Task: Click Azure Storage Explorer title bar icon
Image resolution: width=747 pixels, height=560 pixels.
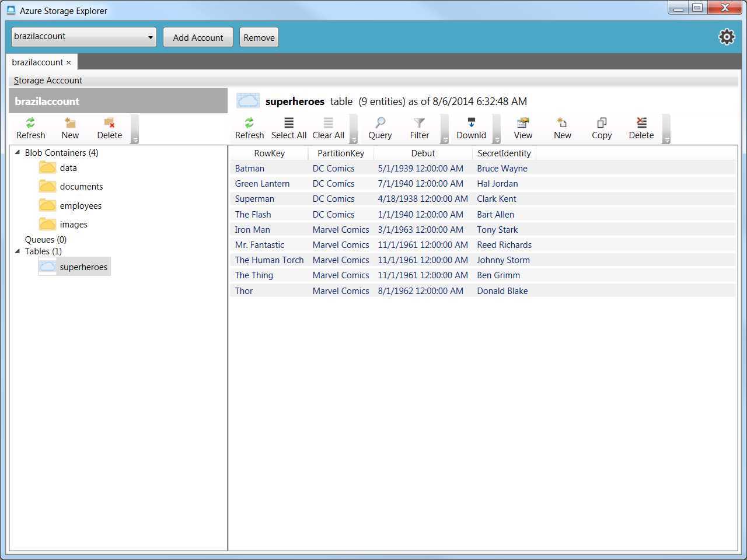Action: (x=11, y=10)
